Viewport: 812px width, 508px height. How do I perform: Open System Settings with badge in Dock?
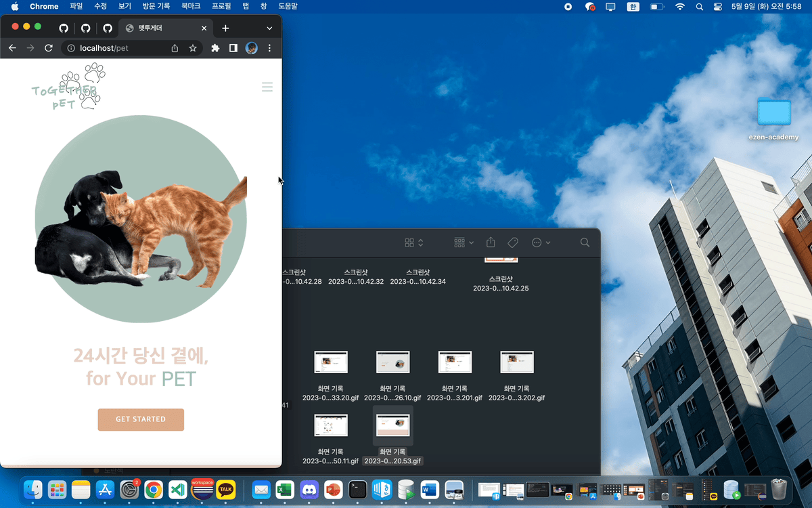tap(129, 489)
